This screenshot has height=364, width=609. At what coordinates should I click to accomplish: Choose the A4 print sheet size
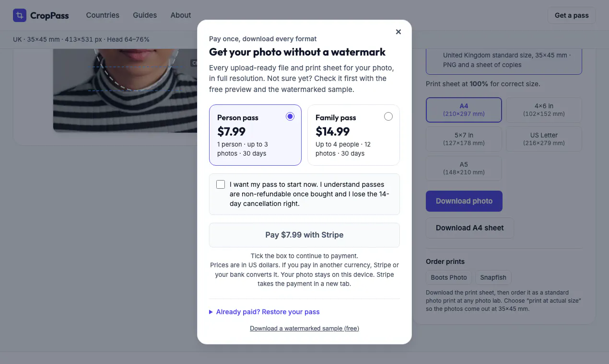pyautogui.click(x=464, y=110)
